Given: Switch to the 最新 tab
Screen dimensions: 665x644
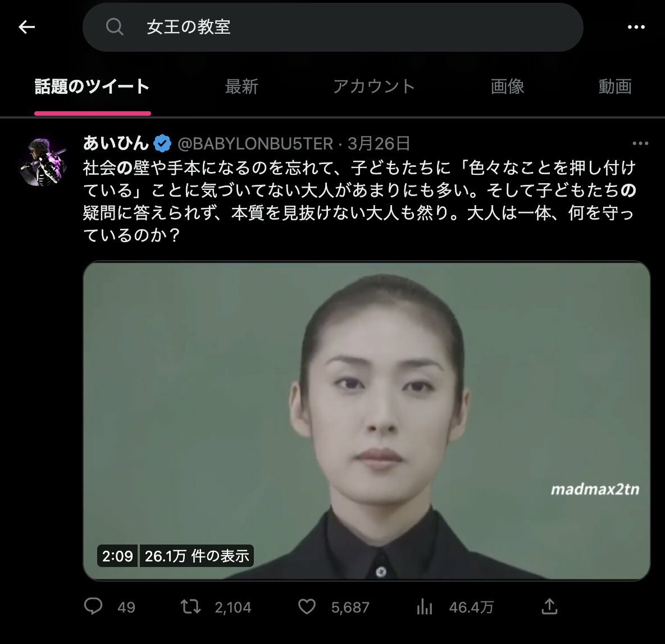Looking at the screenshot, I should (x=242, y=87).
